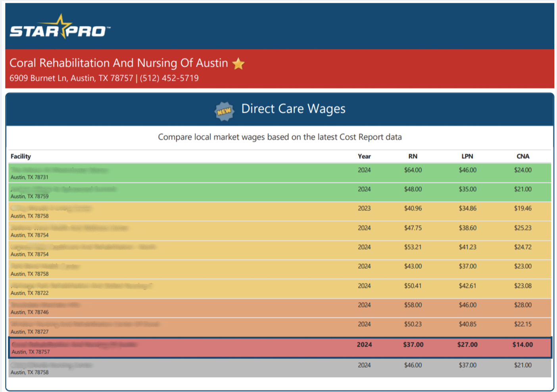Click the Compare local market wages subtitle

click(280, 137)
